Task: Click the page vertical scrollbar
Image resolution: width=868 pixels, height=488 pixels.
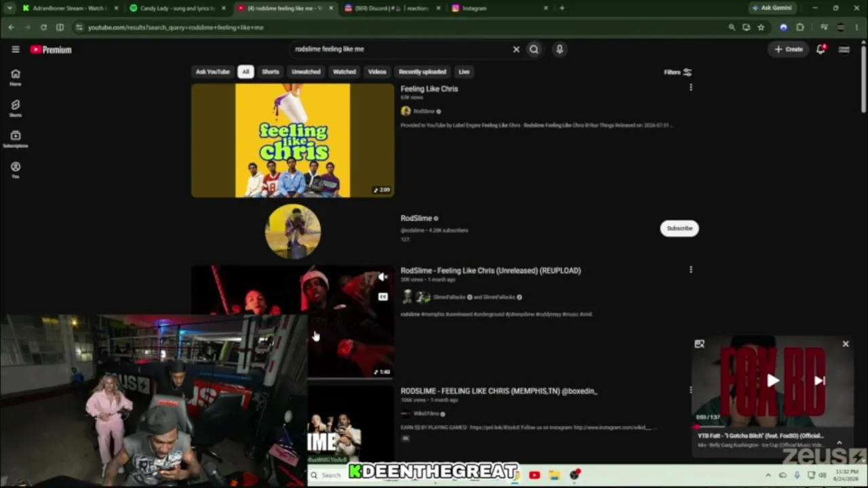Action: (x=863, y=78)
